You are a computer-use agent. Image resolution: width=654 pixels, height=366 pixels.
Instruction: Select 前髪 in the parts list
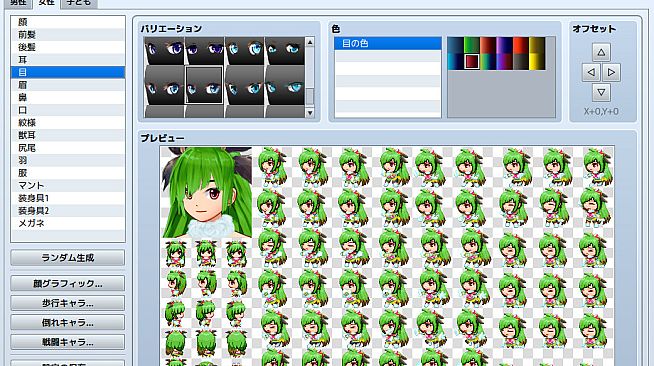tap(68, 35)
